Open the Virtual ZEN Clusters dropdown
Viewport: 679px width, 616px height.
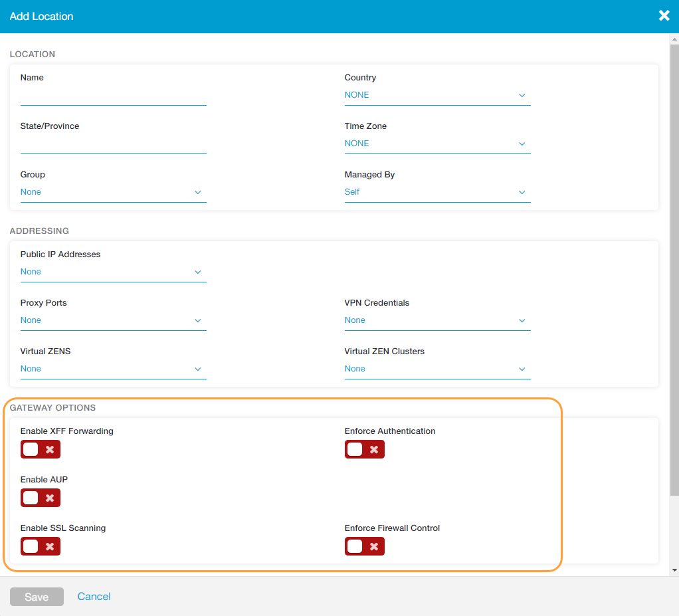point(436,369)
